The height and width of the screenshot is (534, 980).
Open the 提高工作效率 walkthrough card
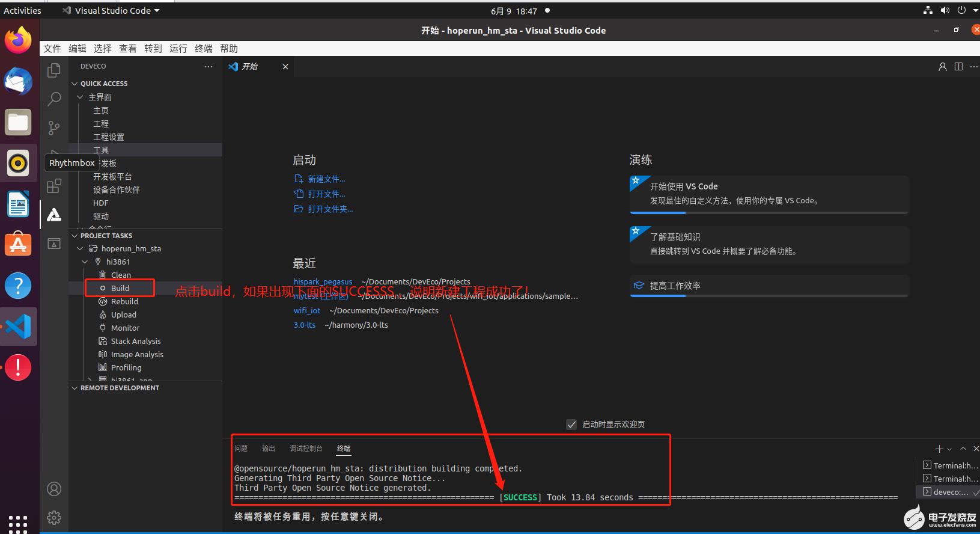770,286
